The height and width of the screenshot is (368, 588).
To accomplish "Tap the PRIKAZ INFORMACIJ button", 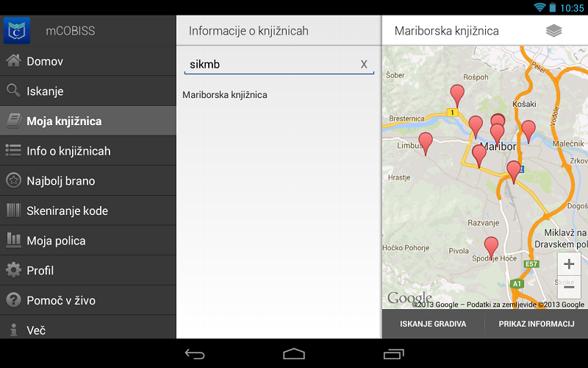I will tap(537, 324).
